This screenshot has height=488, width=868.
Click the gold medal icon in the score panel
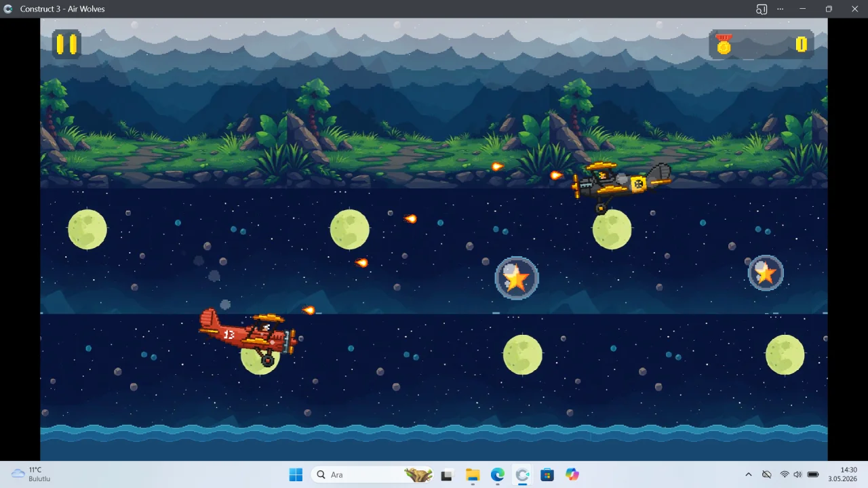coord(724,45)
